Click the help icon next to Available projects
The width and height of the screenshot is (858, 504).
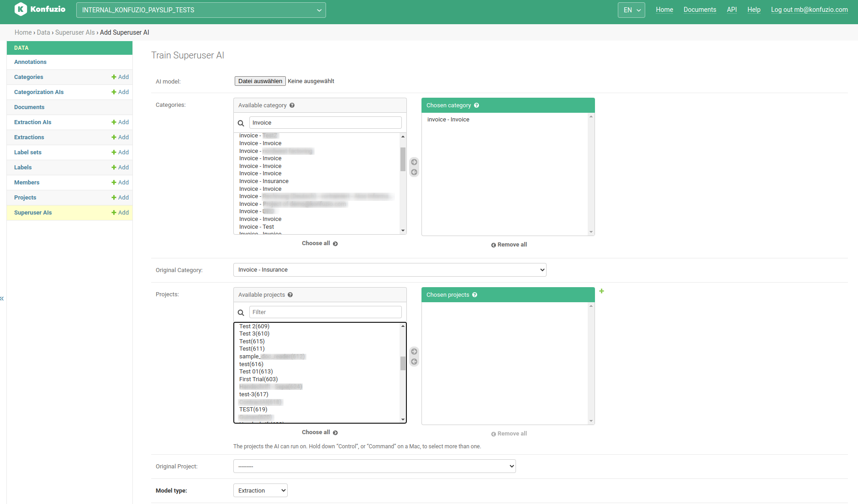[290, 295]
